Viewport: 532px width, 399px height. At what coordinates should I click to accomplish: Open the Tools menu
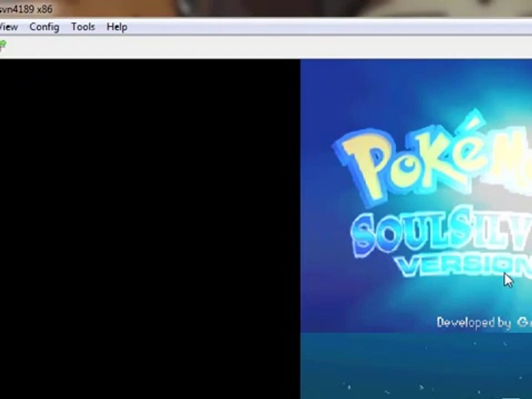[83, 27]
